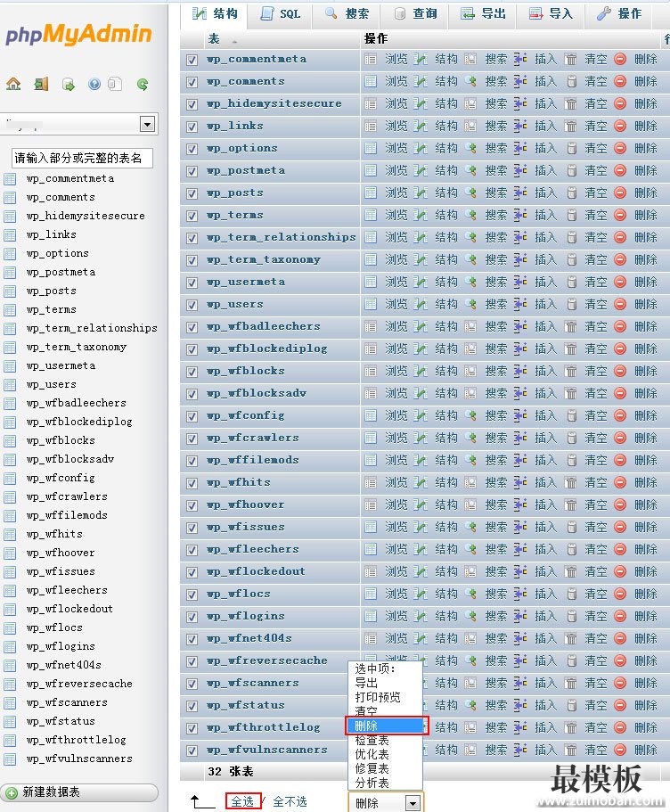Image resolution: width=670 pixels, height=812 pixels.
Task: Open the 导出 export tab
Action: [x=483, y=14]
